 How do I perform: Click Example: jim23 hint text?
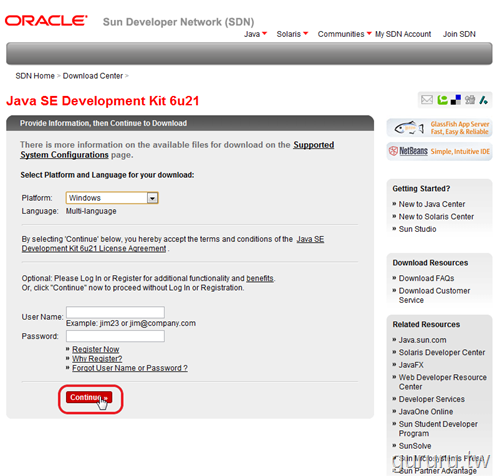pos(131,323)
